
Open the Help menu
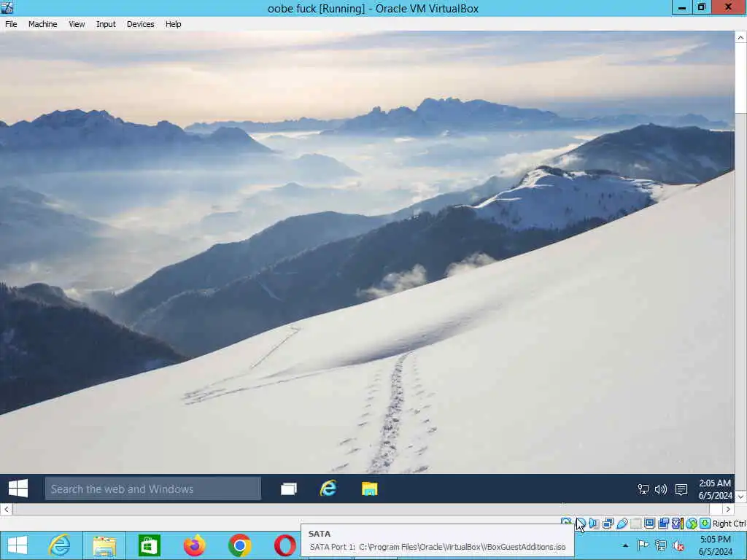click(174, 24)
